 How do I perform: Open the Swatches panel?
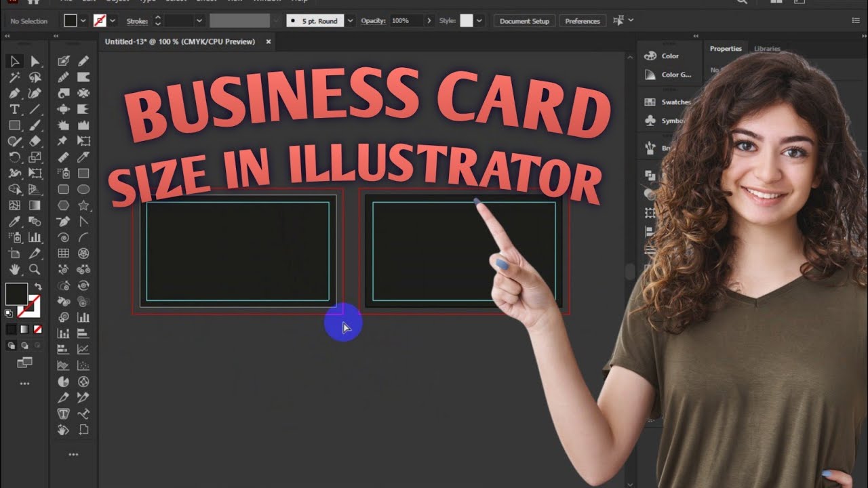pos(667,102)
